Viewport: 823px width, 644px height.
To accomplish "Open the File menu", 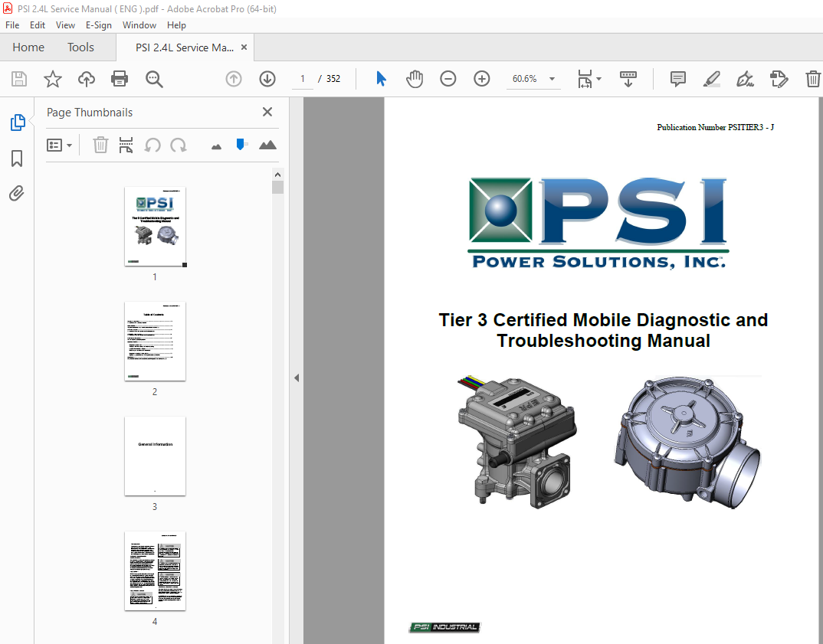I will tap(12, 25).
